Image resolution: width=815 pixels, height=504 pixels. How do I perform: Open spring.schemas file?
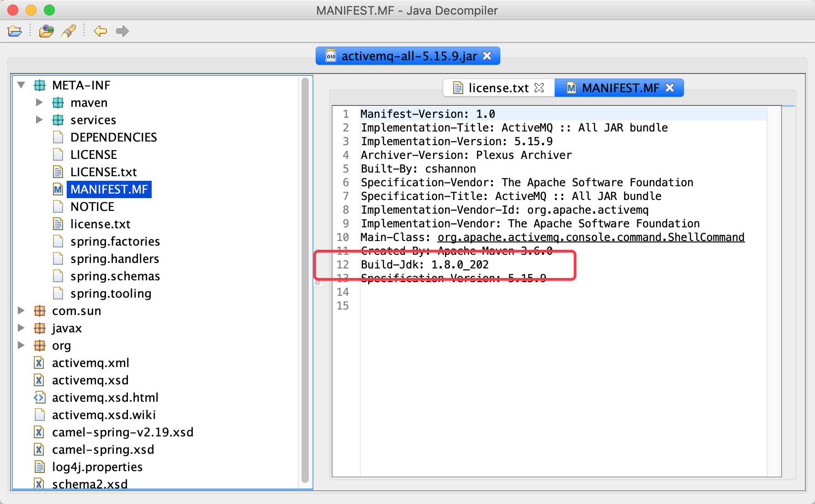coord(115,276)
